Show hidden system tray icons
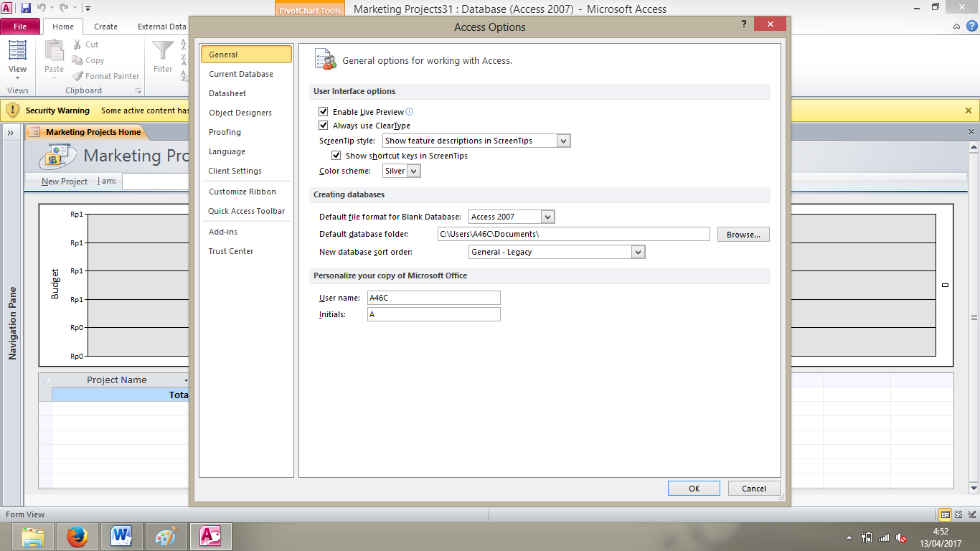Screen dimensions: 980x551 point(849,537)
